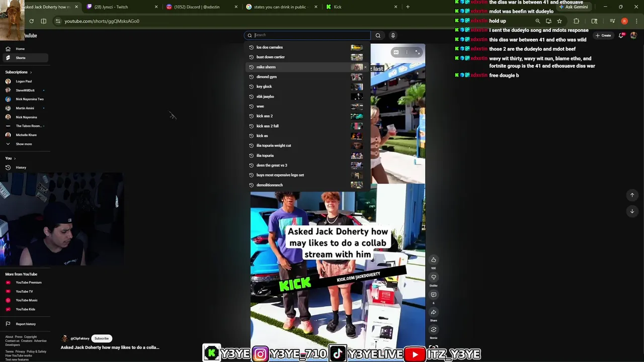Image resolution: width=644 pixels, height=362 pixels.
Task: Expand the 'You' section
Action: (11, 158)
